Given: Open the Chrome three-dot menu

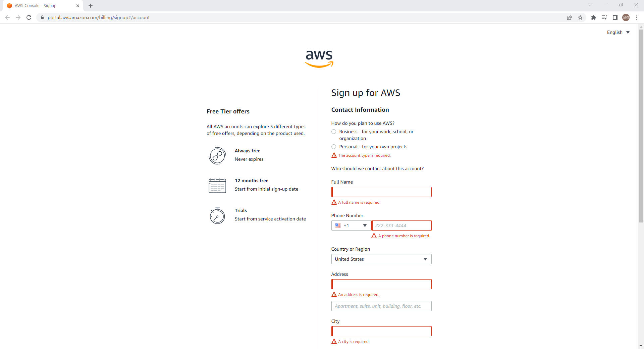Looking at the screenshot, I should click(x=637, y=17).
